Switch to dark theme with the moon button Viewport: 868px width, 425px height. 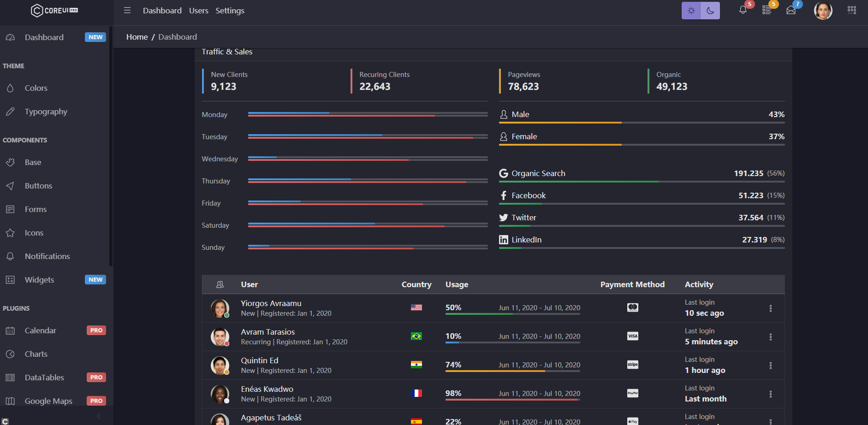click(710, 11)
